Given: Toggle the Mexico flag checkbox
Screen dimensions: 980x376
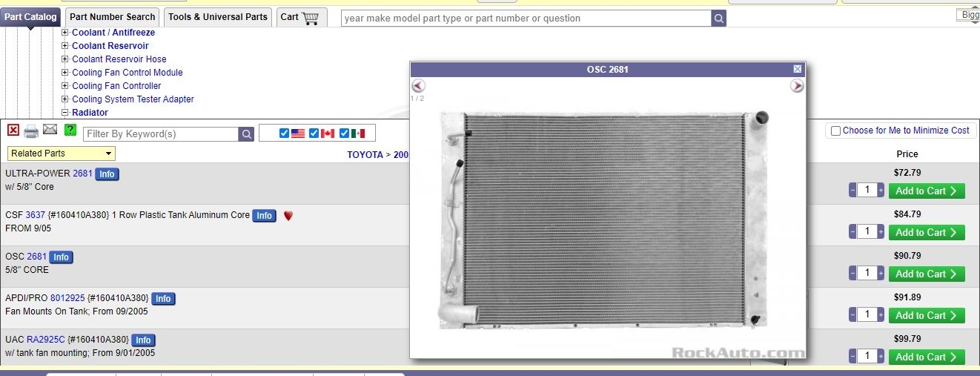Looking at the screenshot, I should [345, 133].
